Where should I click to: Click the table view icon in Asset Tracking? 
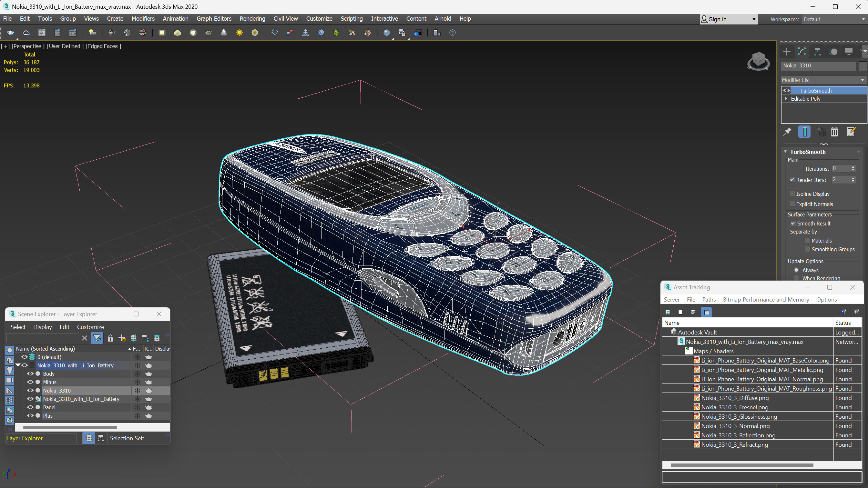pos(707,312)
